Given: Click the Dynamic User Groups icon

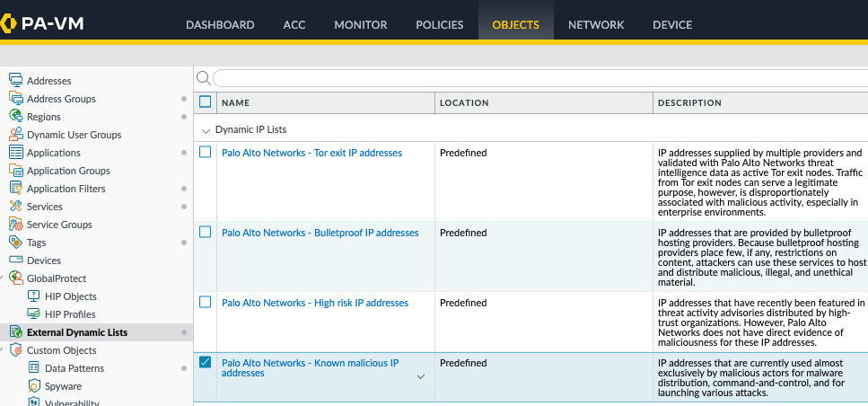Looking at the screenshot, I should (x=15, y=135).
